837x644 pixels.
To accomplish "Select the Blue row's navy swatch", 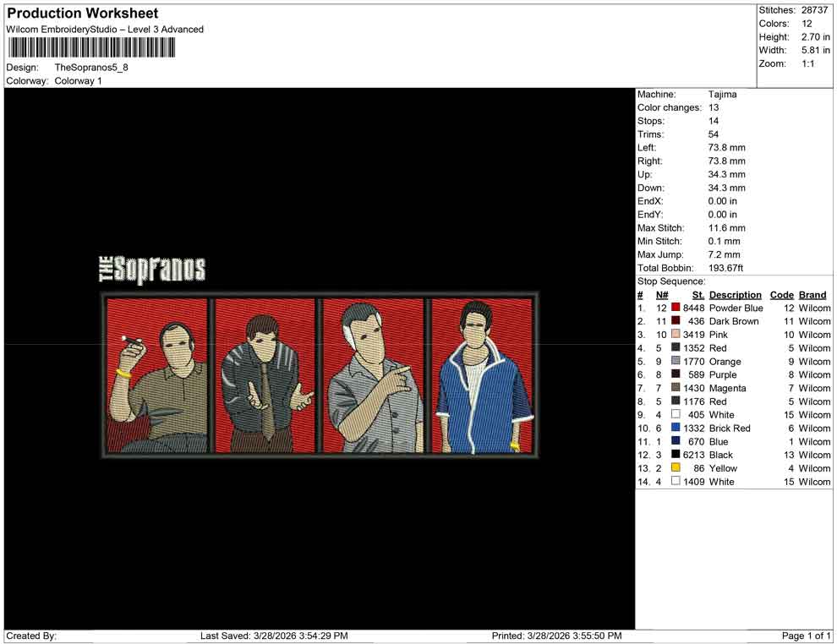I will 676,440.
